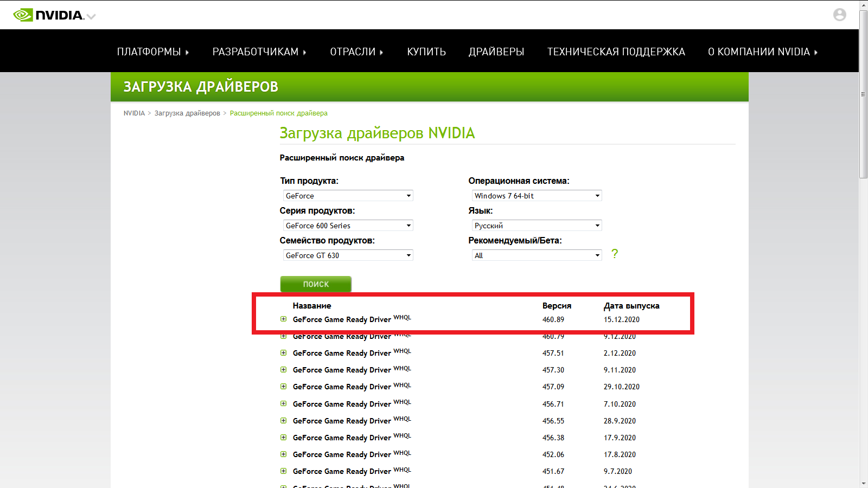Select the version number 460.89
Image resolution: width=868 pixels, height=488 pixels.
[x=553, y=319]
